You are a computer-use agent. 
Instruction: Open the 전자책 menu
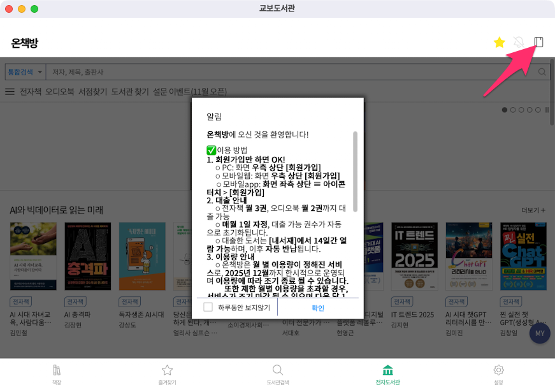pyautogui.click(x=31, y=92)
